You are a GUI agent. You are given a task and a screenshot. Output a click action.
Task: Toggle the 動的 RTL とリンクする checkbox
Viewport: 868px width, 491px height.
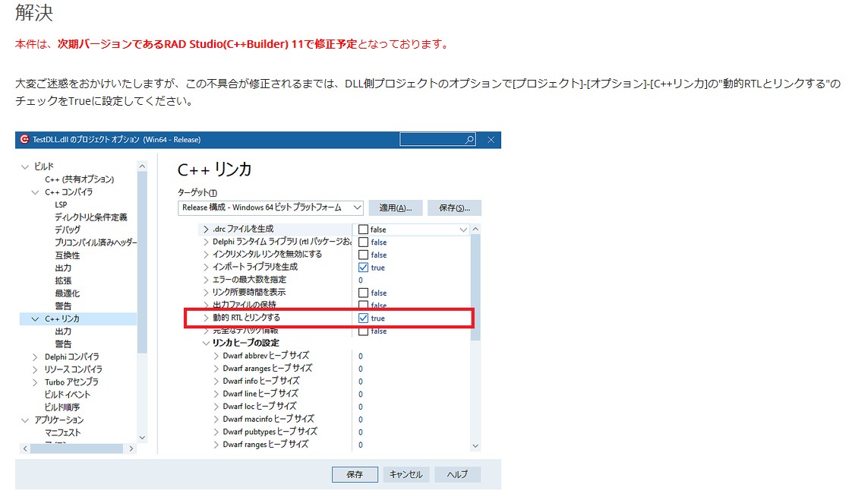363,318
